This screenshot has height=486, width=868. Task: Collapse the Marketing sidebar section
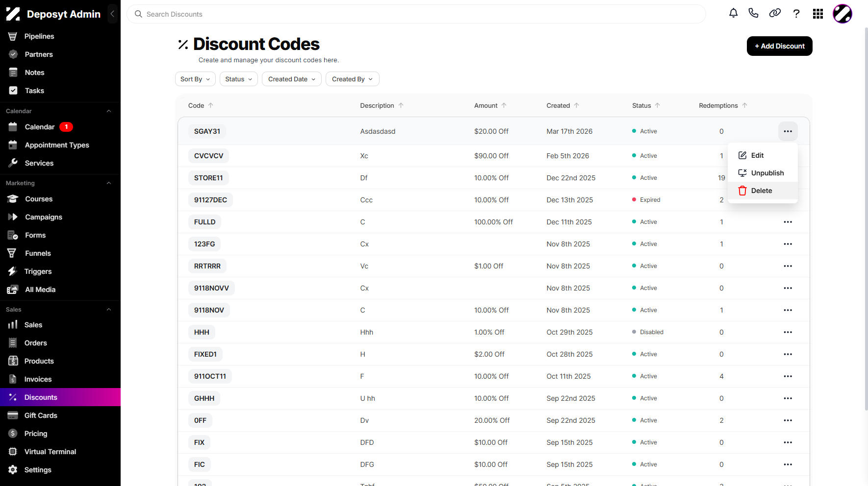click(109, 183)
